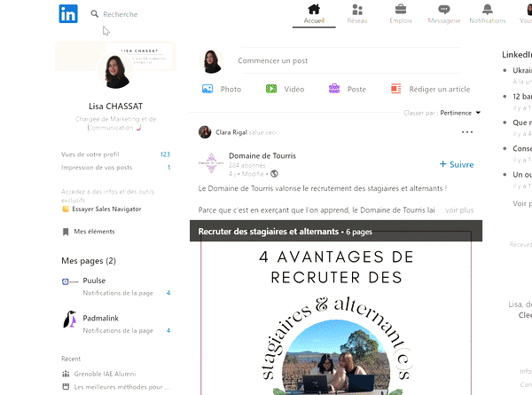Open Classer par Pertinence dropdown
The image size is (532, 395).
pos(442,113)
